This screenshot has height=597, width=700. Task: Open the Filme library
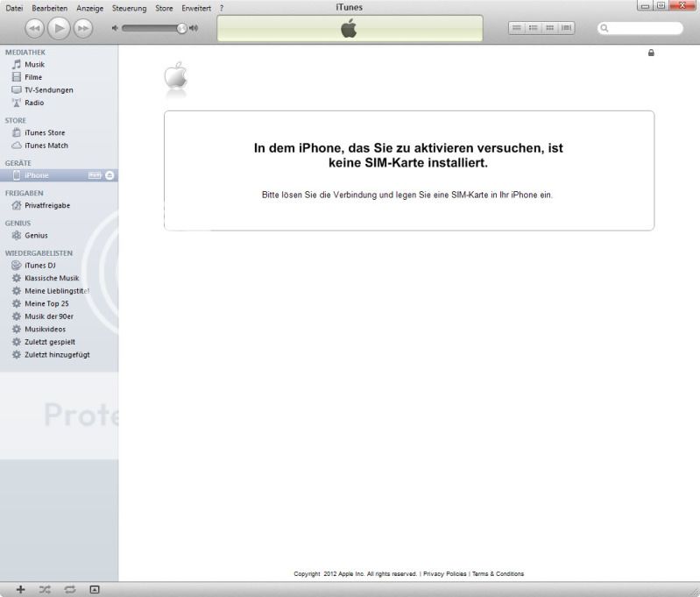33,77
